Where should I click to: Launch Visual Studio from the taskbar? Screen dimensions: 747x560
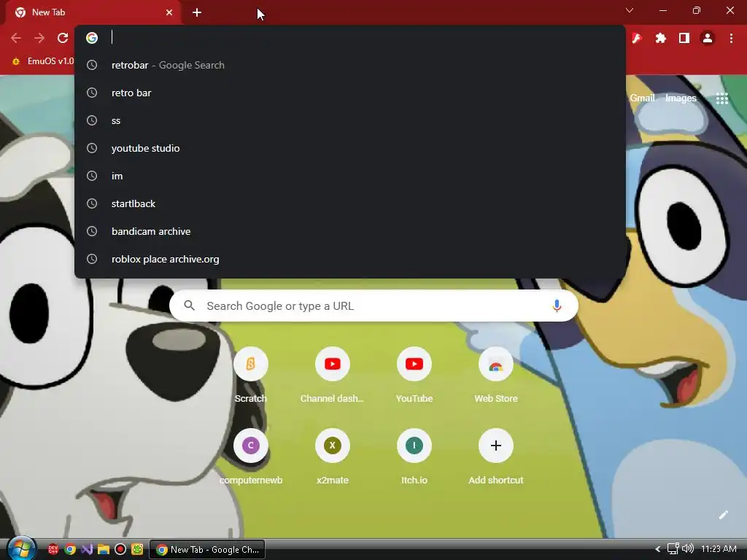[x=87, y=550]
